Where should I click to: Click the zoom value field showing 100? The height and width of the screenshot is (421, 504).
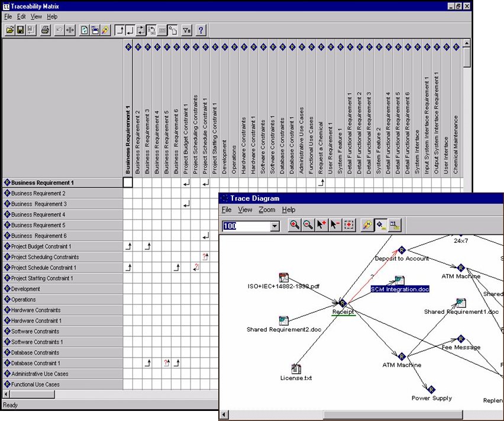pyautogui.click(x=247, y=226)
